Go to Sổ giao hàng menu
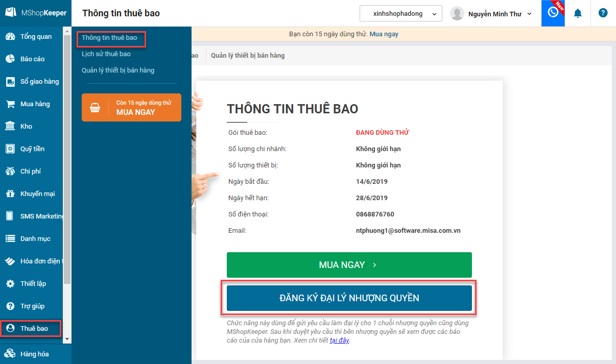 (32, 82)
